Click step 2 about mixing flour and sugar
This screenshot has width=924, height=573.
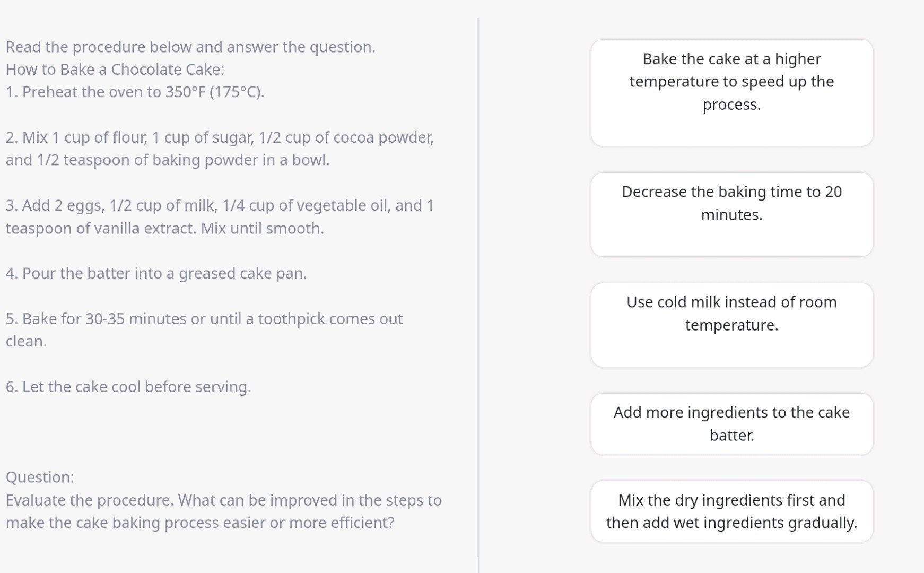point(220,149)
